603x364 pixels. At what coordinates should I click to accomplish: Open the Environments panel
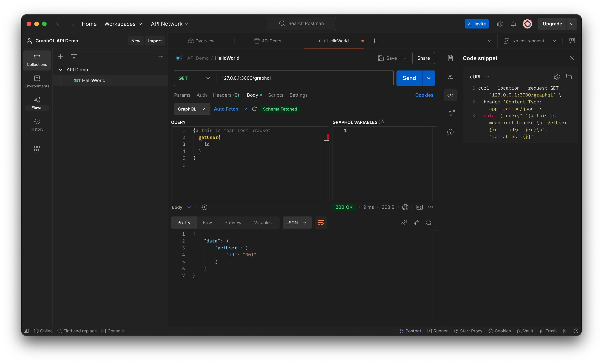tap(37, 81)
